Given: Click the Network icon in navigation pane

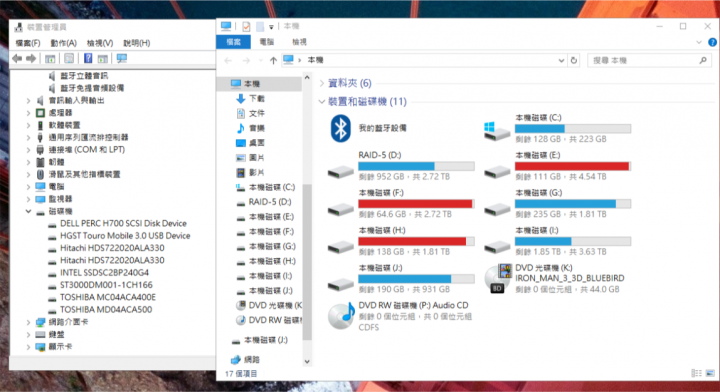Looking at the screenshot, I should (x=236, y=359).
